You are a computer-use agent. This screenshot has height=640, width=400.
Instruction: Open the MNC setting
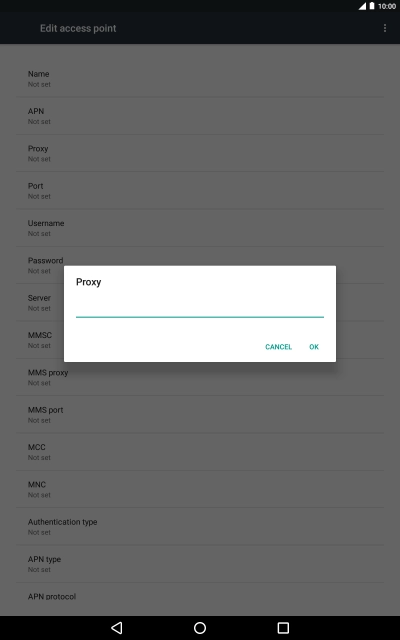[x=200, y=489]
